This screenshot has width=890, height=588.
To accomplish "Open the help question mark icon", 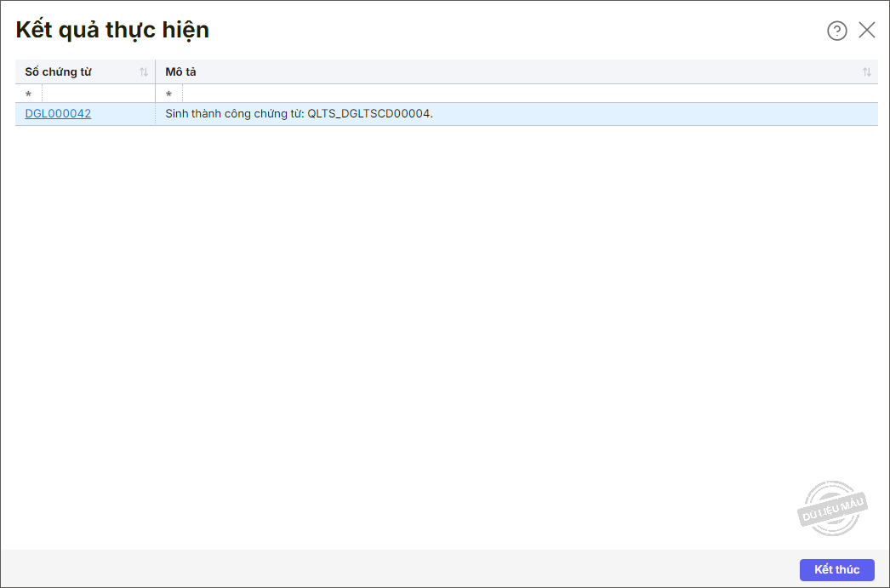I will 836,31.
